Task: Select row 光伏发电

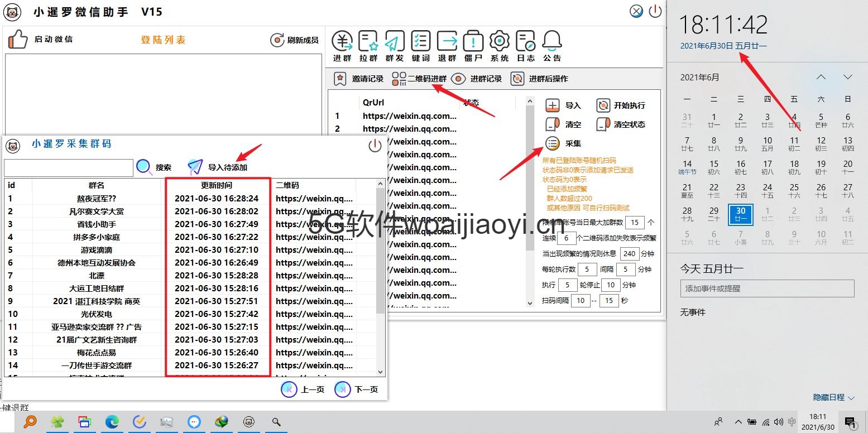Action: 191,314
